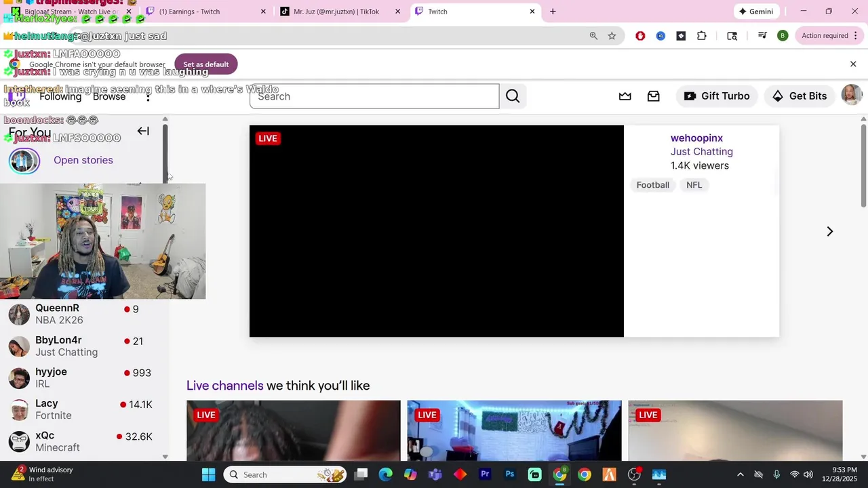Viewport: 868px width, 488px height.
Task: Open the Twitch inbox notifications icon
Action: pos(654,96)
